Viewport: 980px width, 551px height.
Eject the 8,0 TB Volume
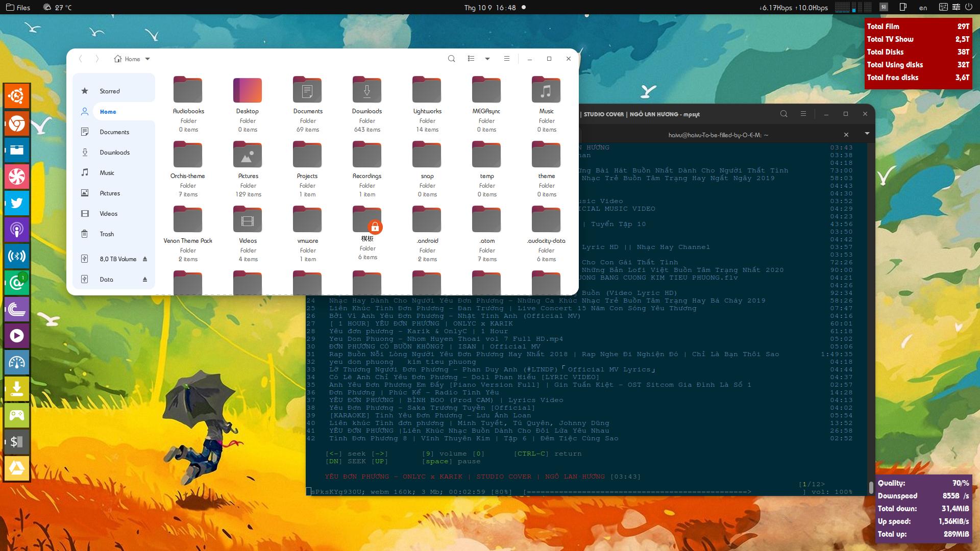click(145, 259)
